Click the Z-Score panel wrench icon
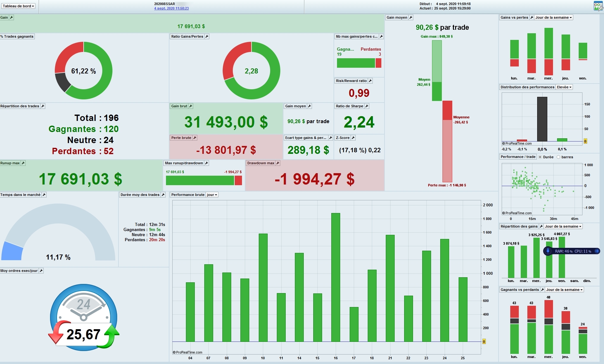 point(353,138)
